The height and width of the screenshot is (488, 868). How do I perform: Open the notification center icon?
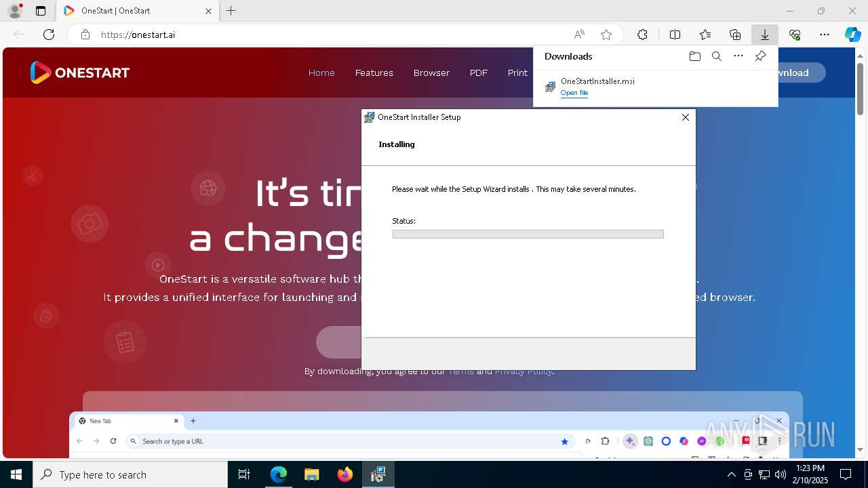(846, 474)
